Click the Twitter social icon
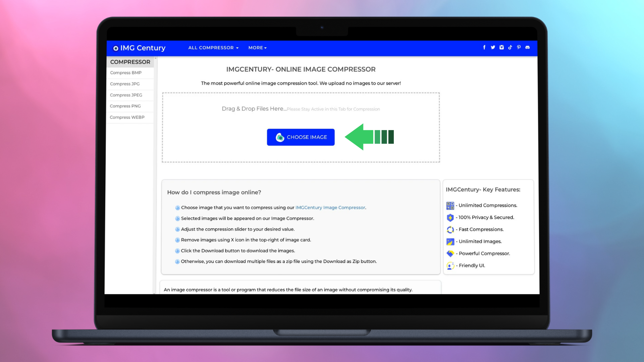The width and height of the screenshot is (644, 362). tap(493, 47)
